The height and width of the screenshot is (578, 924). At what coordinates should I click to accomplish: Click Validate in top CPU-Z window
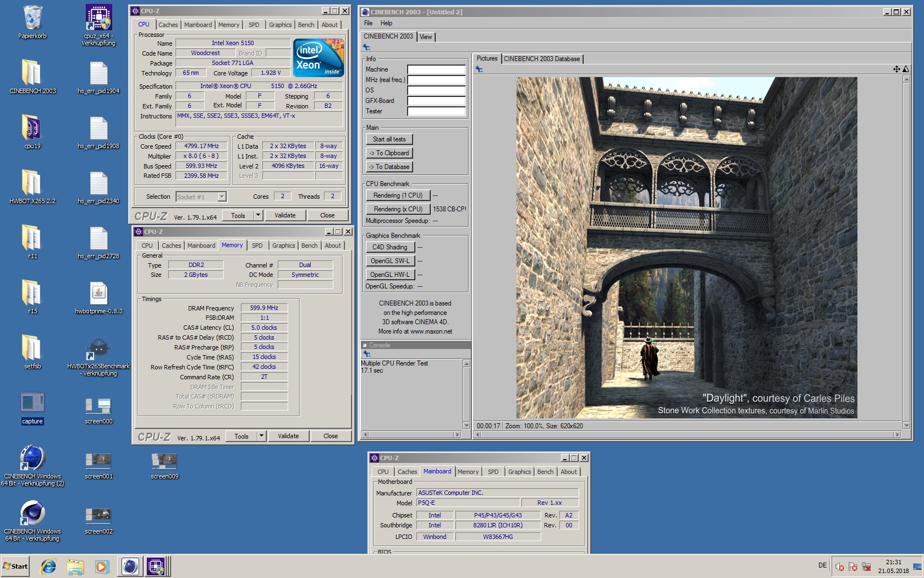[285, 215]
